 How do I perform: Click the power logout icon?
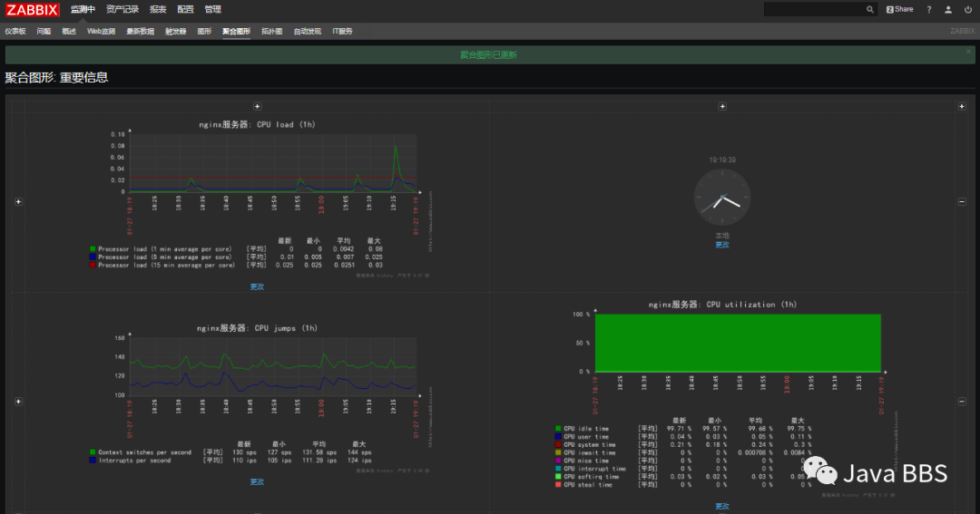[967, 9]
